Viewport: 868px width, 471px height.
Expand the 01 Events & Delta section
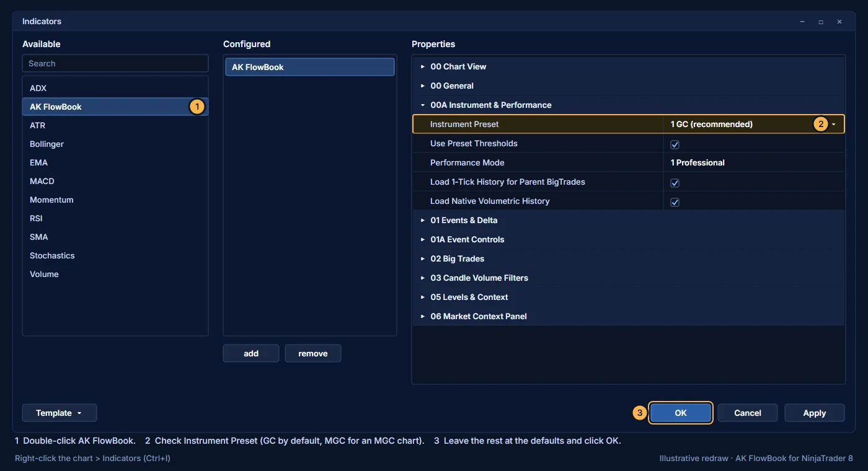pyautogui.click(x=629, y=220)
